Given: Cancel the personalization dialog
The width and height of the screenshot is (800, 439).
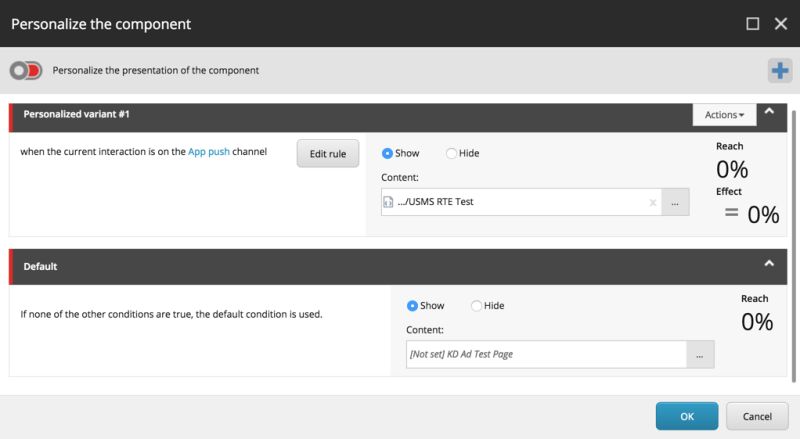Looking at the screenshot, I should click(x=757, y=416).
